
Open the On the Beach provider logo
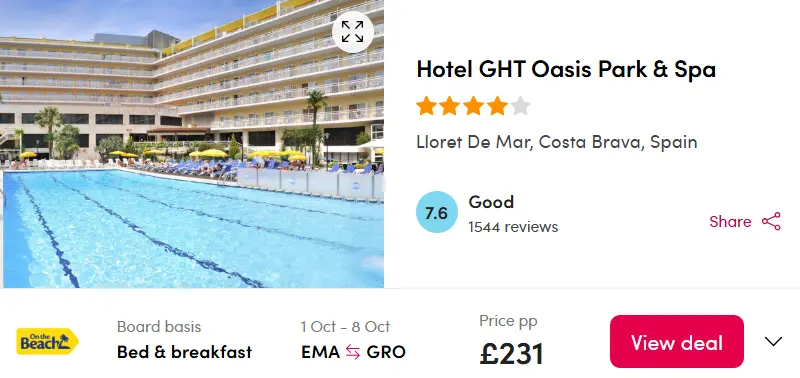(x=47, y=341)
